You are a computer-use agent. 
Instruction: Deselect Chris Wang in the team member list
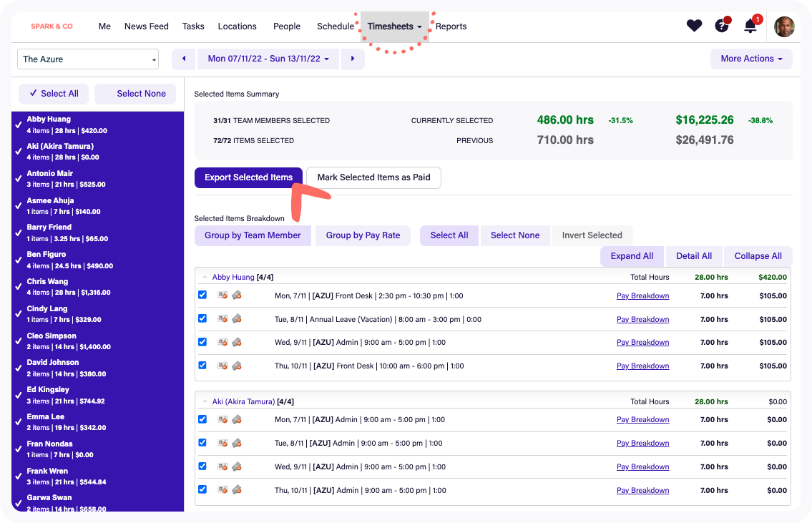pos(19,286)
